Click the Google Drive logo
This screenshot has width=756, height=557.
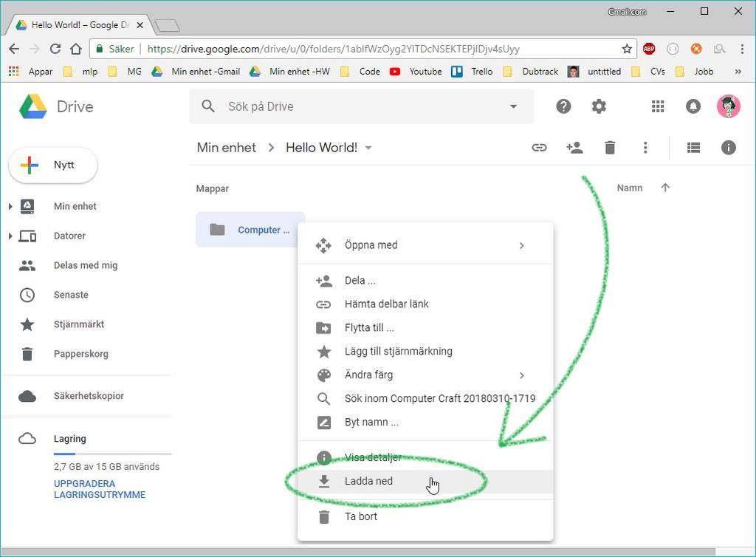(x=32, y=106)
